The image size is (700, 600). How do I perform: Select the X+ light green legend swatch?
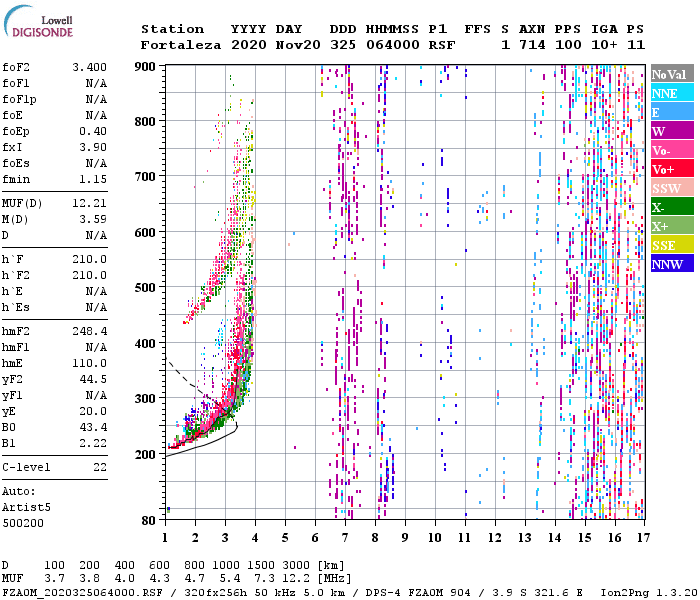(672, 226)
